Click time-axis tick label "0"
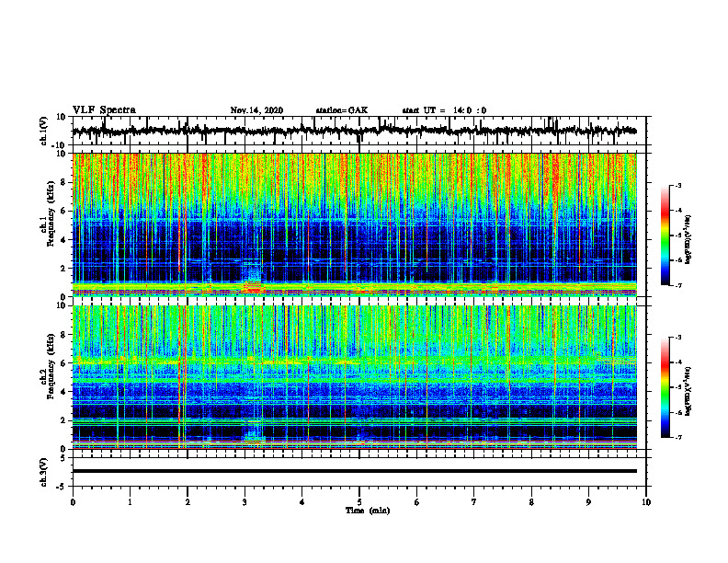This screenshot has width=728, height=563. 73,502
